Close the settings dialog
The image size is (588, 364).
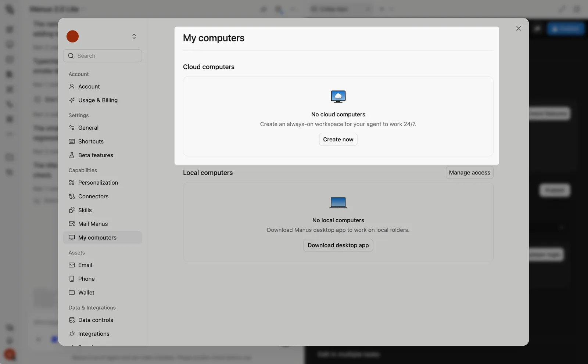click(519, 28)
